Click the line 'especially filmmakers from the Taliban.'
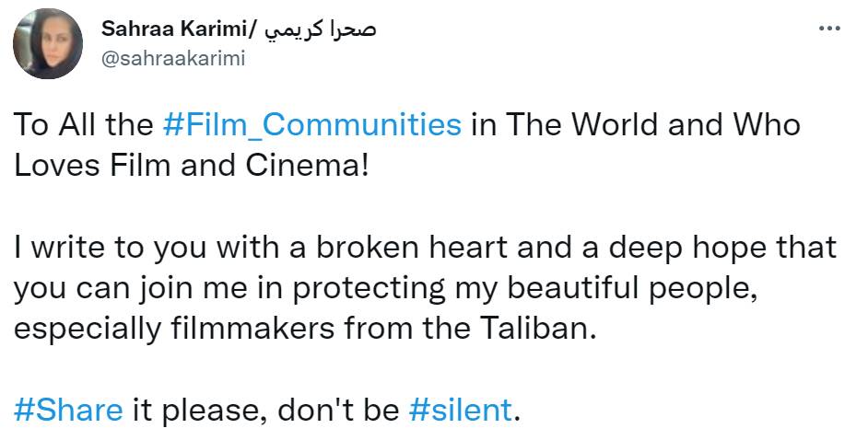 [306, 329]
